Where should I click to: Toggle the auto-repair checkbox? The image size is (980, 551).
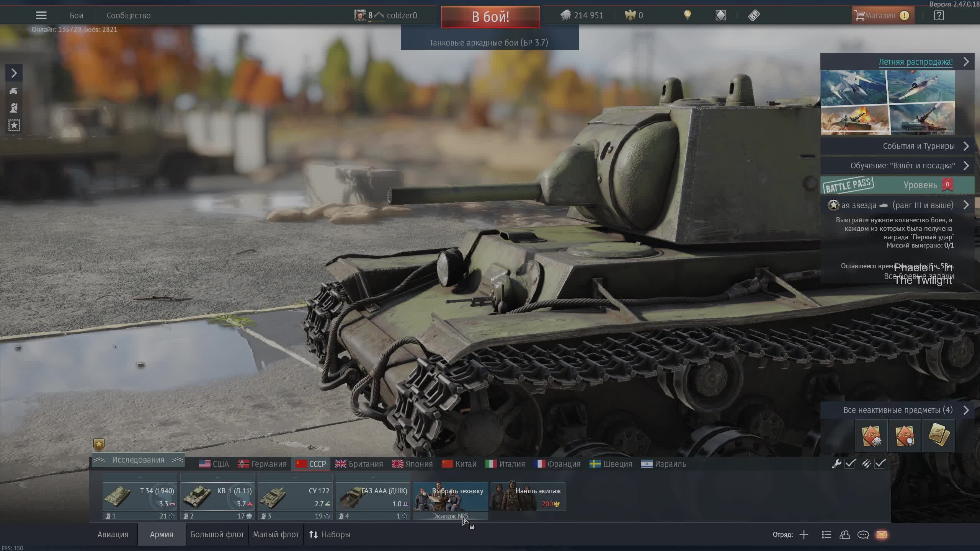pos(850,464)
